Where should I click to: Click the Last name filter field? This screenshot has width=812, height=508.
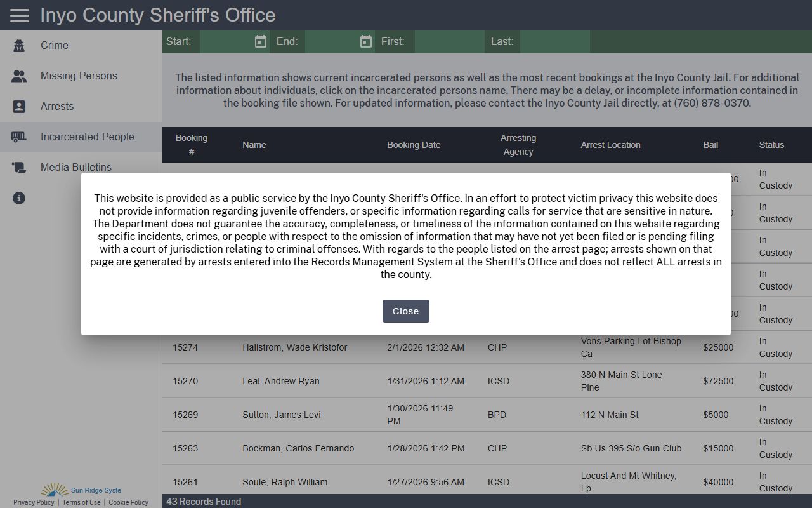click(555, 42)
